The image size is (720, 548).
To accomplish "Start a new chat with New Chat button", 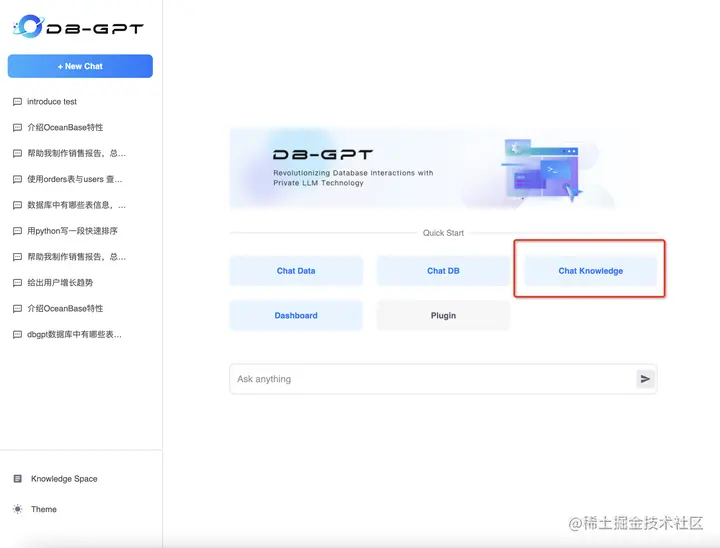I will [80, 66].
